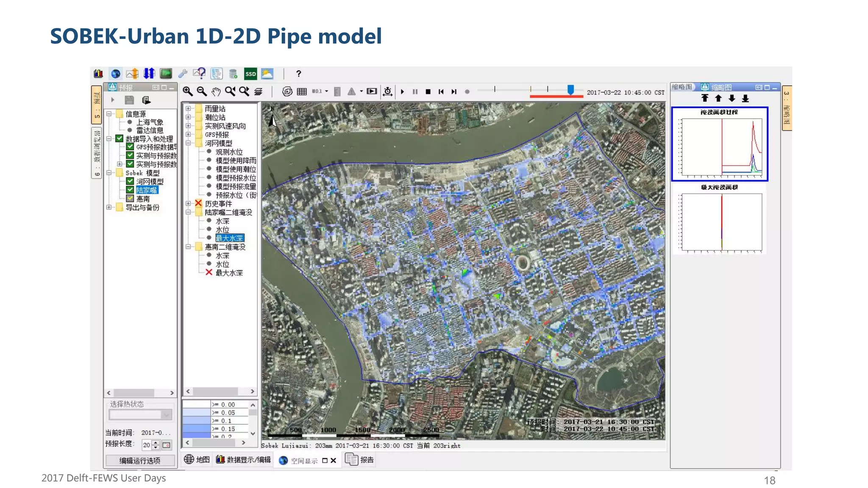Select 上海气象 in the forecast tree
The width and height of the screenshot is (868, 488).
coord(150,122)
